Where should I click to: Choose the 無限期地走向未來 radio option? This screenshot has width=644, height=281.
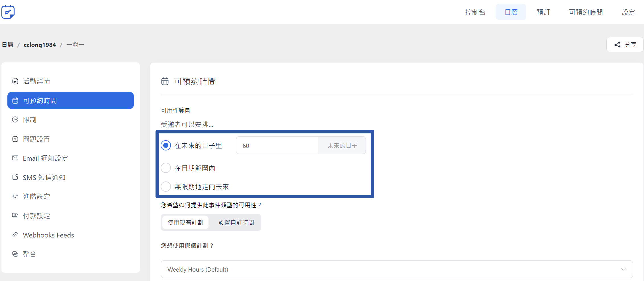click(166, 187)
